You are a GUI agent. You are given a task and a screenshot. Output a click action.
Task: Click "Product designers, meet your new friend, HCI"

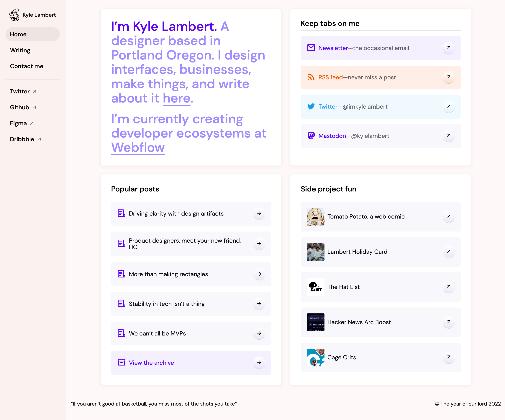coord(185,244)
